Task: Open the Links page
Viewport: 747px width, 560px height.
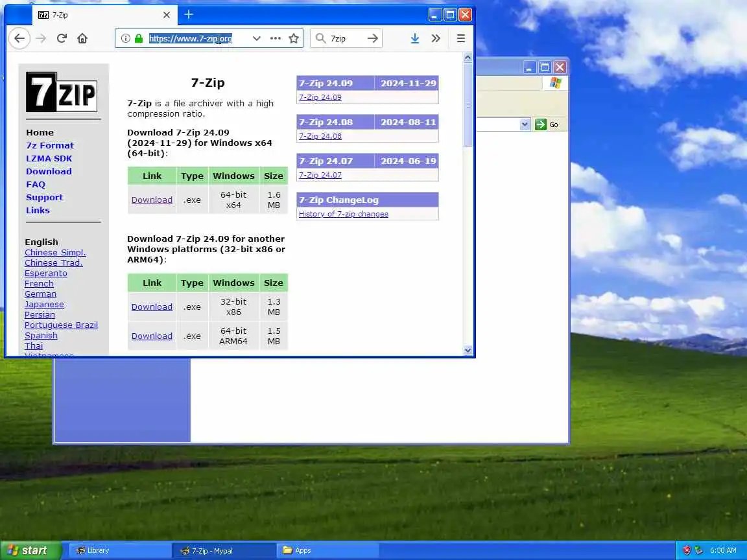Action: click(38, 211)
